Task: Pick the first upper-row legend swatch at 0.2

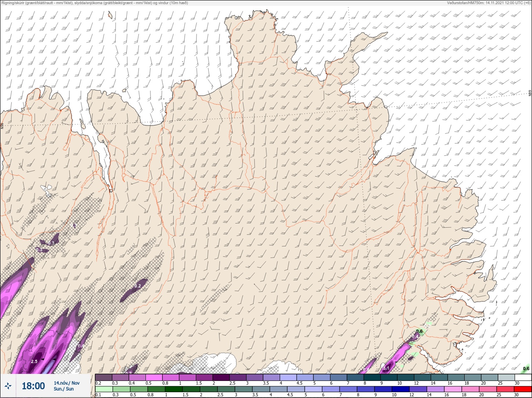Action: click(103, 377)
